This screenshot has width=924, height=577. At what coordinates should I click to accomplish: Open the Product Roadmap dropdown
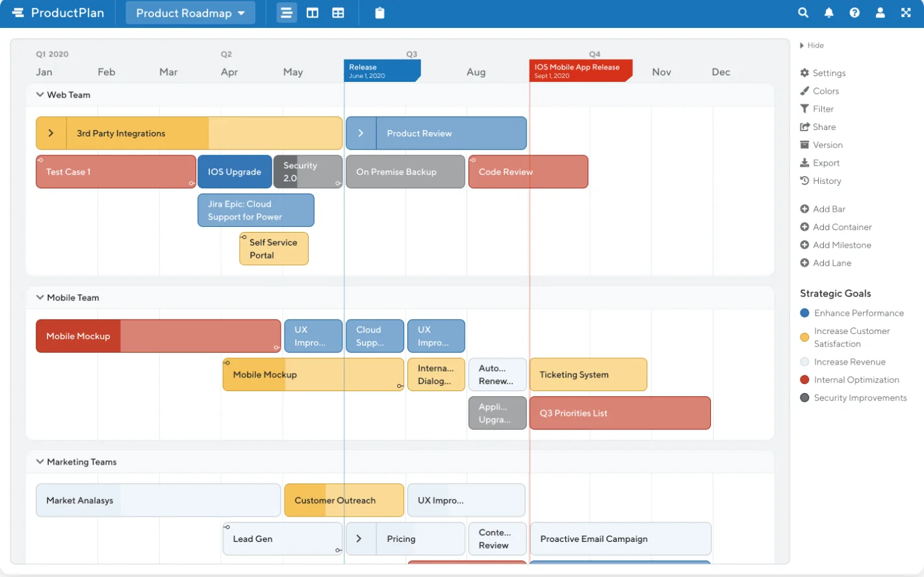click(190, 13)
